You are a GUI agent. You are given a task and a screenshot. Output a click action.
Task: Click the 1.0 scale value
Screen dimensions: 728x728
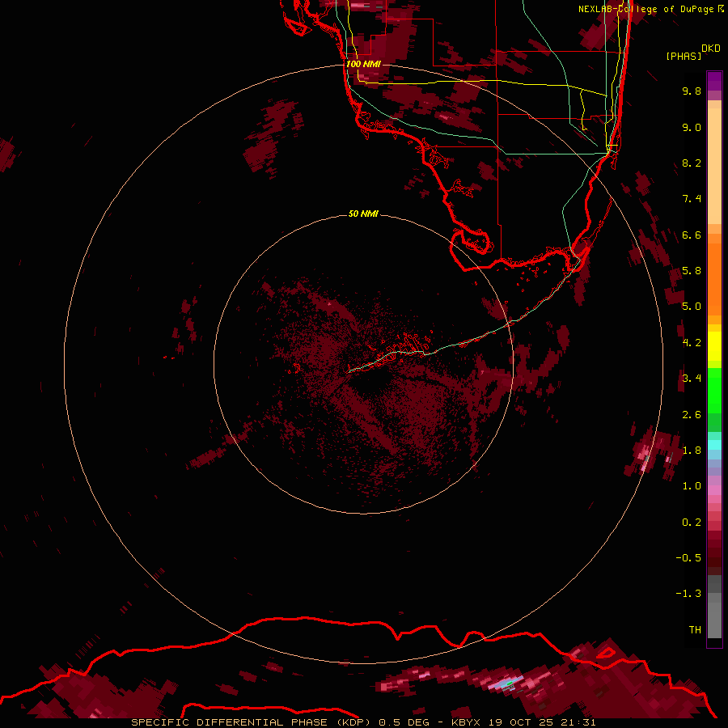[x=692, y=486]
